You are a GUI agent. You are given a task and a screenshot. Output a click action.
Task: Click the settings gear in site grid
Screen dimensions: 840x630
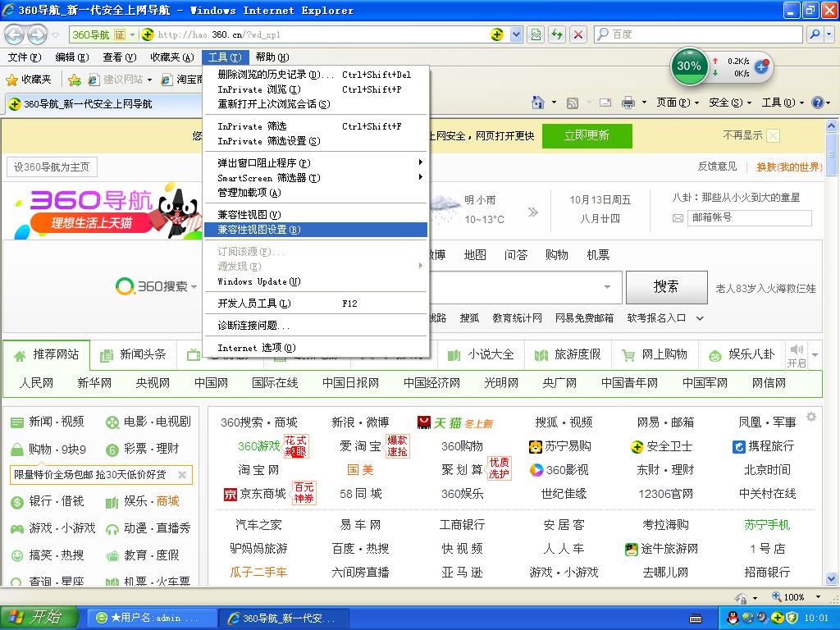point(811,417)
